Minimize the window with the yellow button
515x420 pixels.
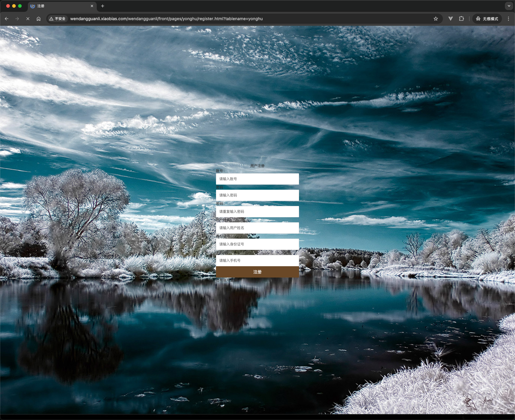click(14, 6)
